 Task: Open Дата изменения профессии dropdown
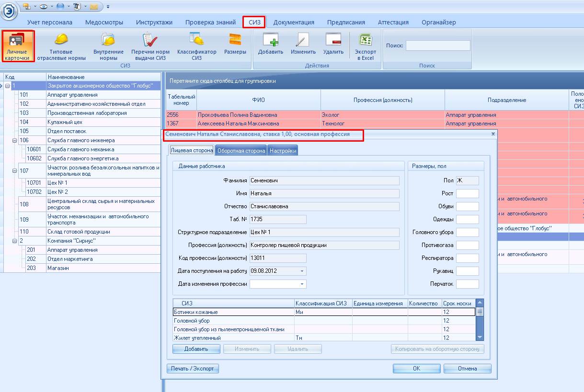pyautogui.click(x=302, y=284)
